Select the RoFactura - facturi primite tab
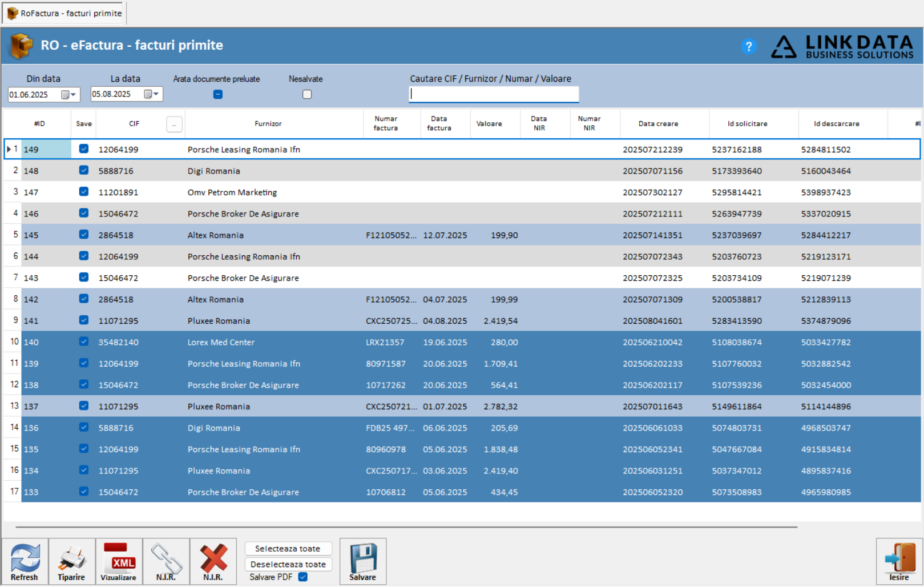The height and width of the screenshot is (587, 924). [x=64, y=13]
